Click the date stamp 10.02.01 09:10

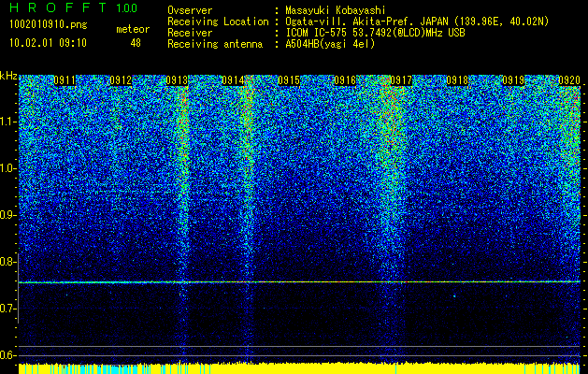[48, 43]
